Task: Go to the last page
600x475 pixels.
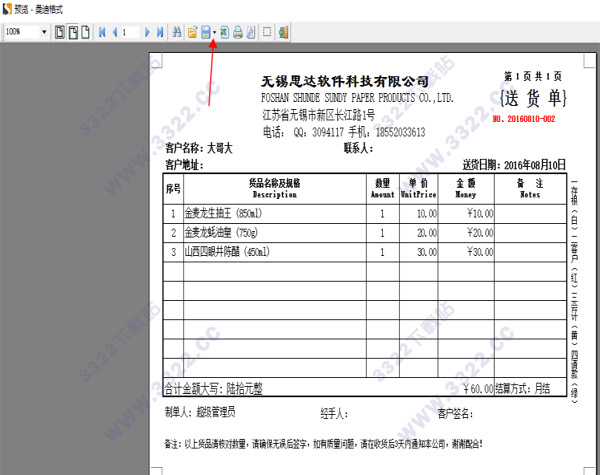Action: pyautogui.click(x=160, y=32)
